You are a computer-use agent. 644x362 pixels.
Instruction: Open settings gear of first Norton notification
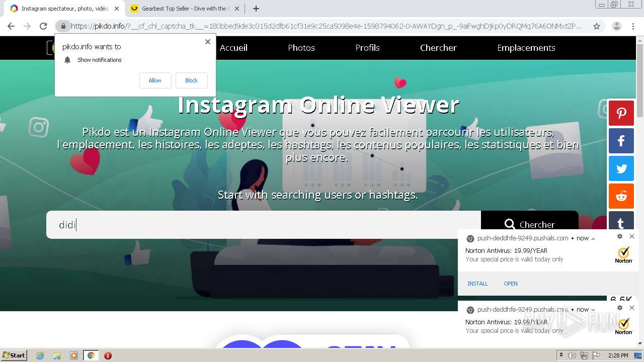[x=620, y=236]
